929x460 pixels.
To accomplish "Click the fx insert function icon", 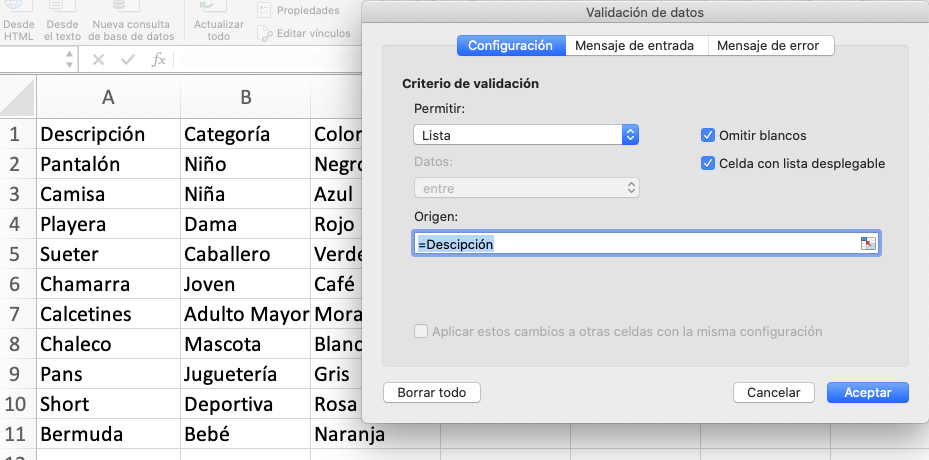I will tap(158, 60).
